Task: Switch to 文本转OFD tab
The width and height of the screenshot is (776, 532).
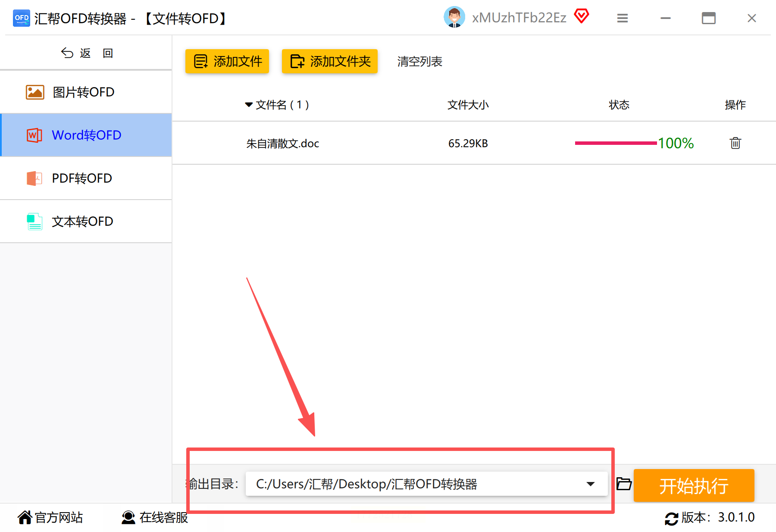Action: tap(86, 221)
